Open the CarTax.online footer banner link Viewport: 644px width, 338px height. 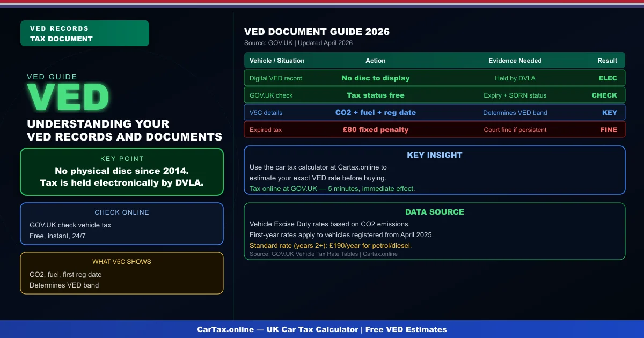pyautogui.click(x=322, y=329)
